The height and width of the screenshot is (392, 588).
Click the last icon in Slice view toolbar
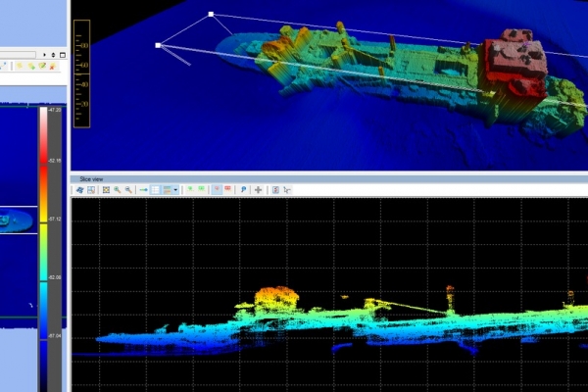[x=286, y=189]
